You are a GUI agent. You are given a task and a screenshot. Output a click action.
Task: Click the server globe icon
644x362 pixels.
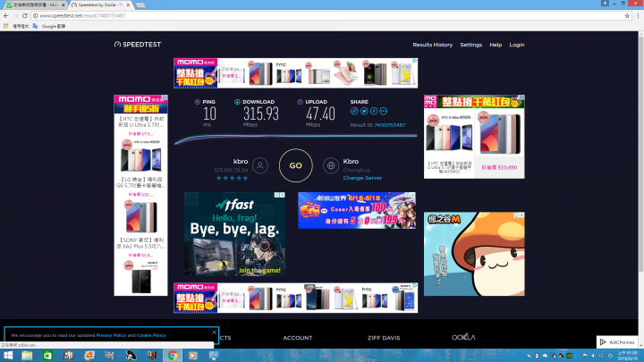(331, 165)
